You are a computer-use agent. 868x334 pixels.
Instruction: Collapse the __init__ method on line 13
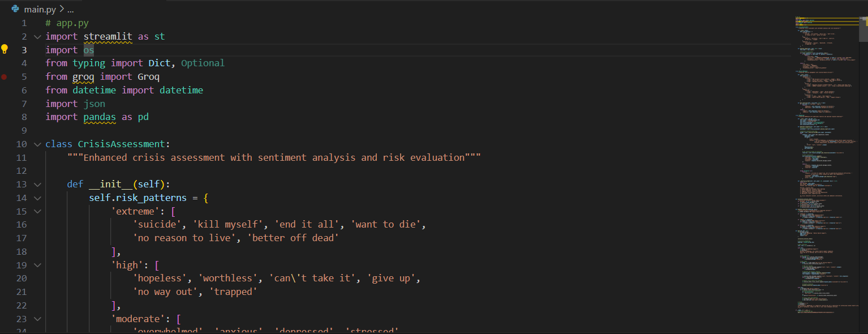point(37,184)
